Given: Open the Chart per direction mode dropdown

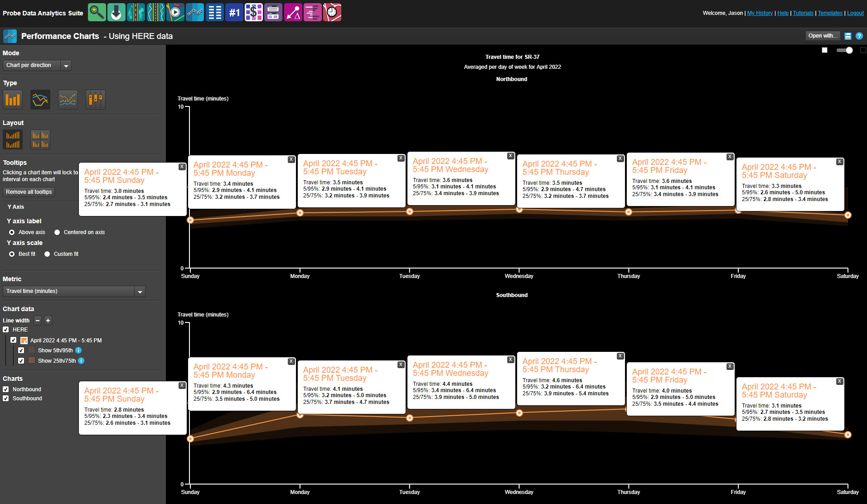Looking at the screenshot, I should pyautogui.click(x=37, y=66).
